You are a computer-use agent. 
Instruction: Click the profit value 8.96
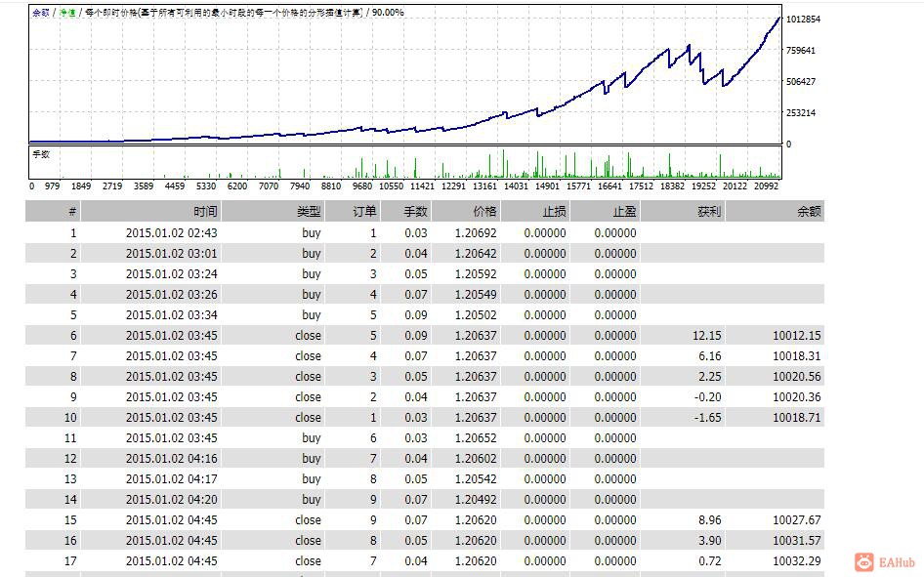click(x=709, y=520)
